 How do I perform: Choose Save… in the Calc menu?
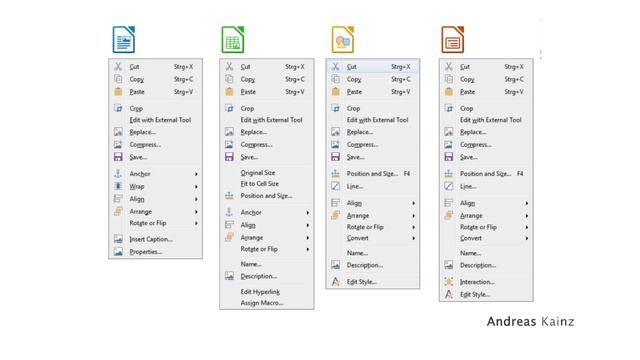(249, 157)
